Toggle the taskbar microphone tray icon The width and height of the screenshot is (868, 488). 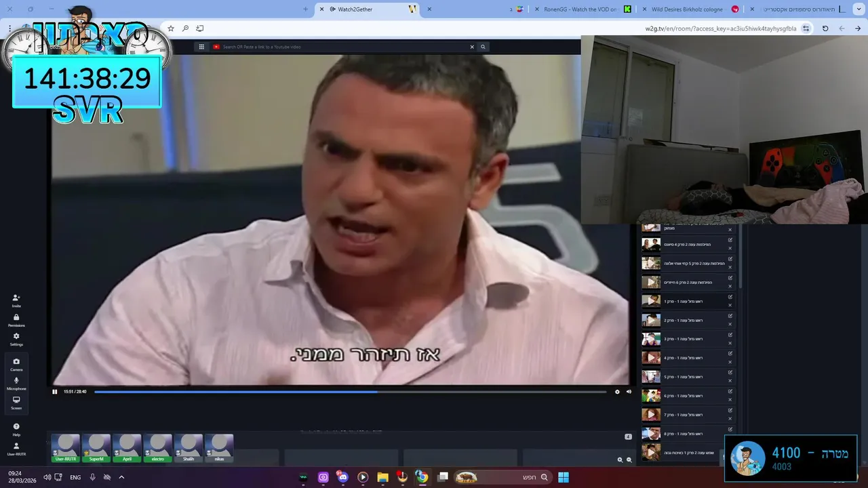(x=93, y=477)
